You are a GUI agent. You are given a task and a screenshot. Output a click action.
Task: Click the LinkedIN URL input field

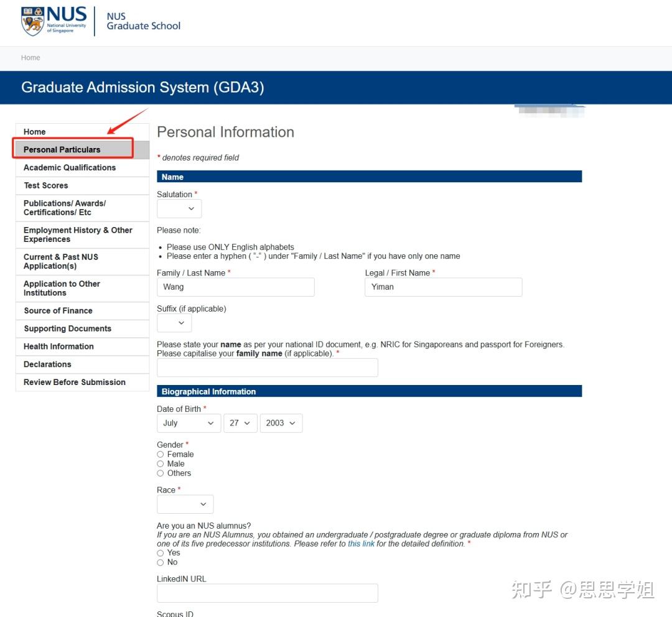tap(267, 593)
